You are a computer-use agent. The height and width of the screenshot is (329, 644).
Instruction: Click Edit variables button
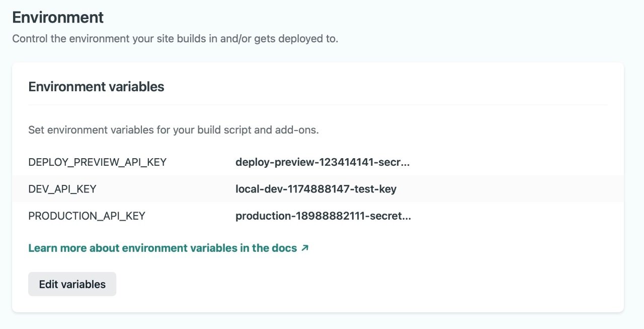point(71,284)
